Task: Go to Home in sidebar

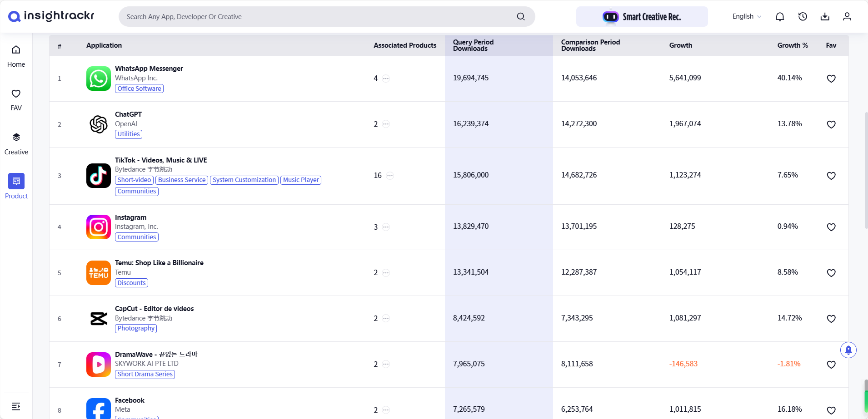Action: pyautogui.click(x=16, y=56)
